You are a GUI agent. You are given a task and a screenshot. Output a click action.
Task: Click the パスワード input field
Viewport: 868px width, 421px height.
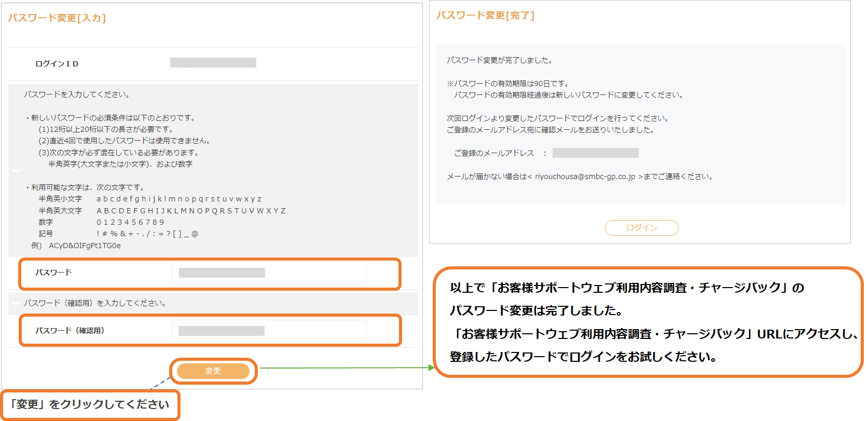click(x=269, y=273)
